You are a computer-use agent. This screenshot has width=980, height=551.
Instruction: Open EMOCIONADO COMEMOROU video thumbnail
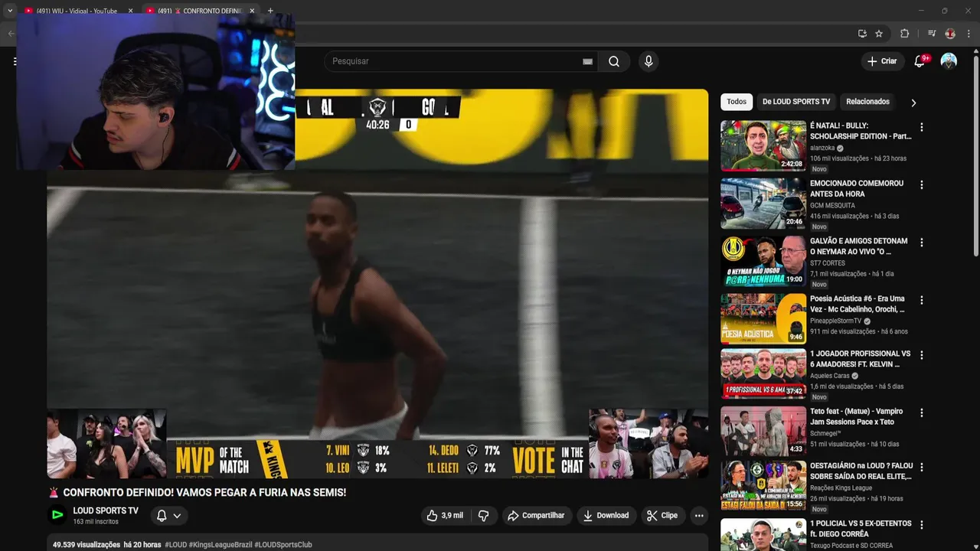(763, 204)
